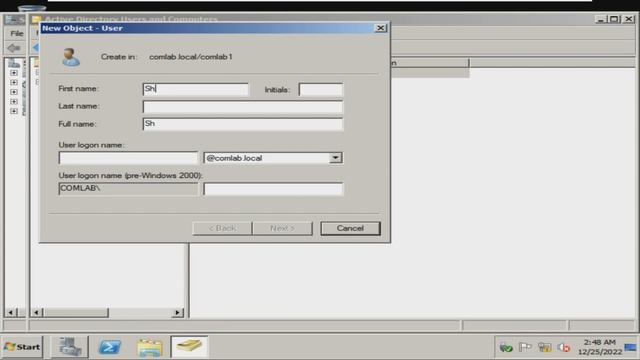This screenshot has width=640, height=360.
Task: Click the Full name input field
Action: (243, 124)
